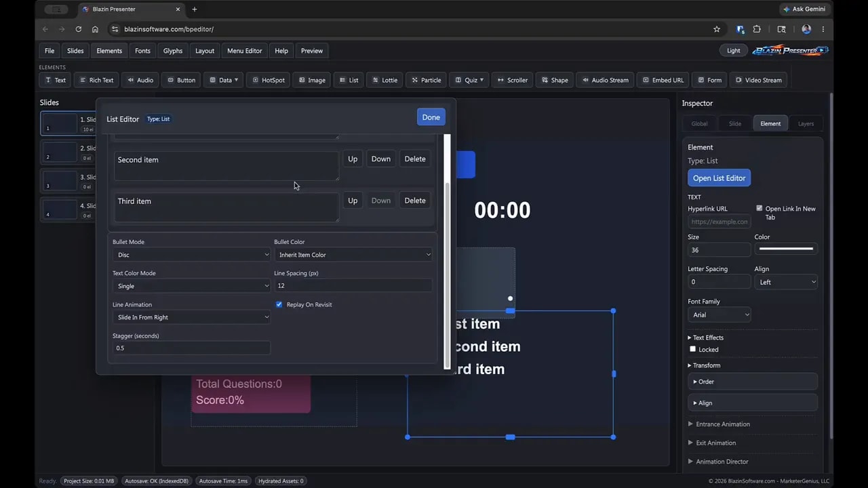
Task: Switch to Global inspector tab
Action: (x=699, y=123)
